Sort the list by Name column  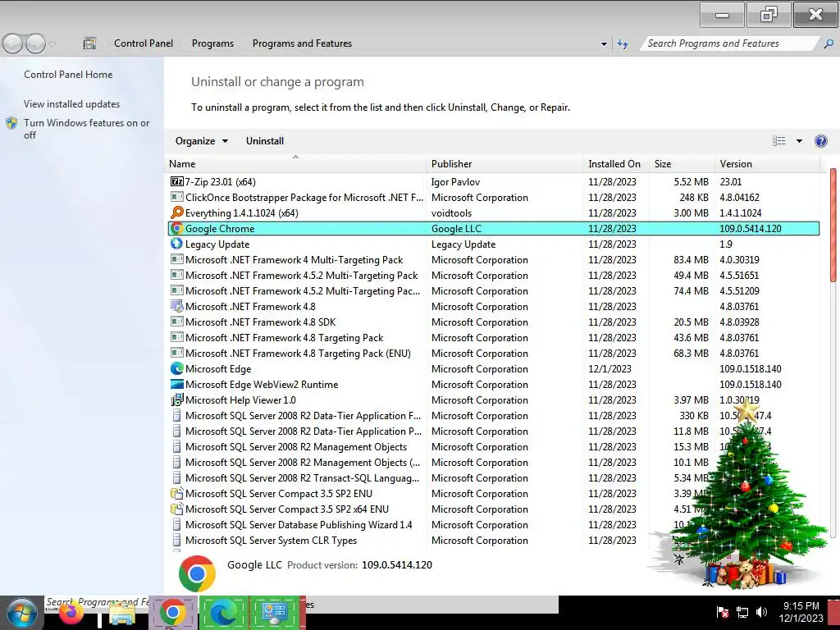(295, 164)
